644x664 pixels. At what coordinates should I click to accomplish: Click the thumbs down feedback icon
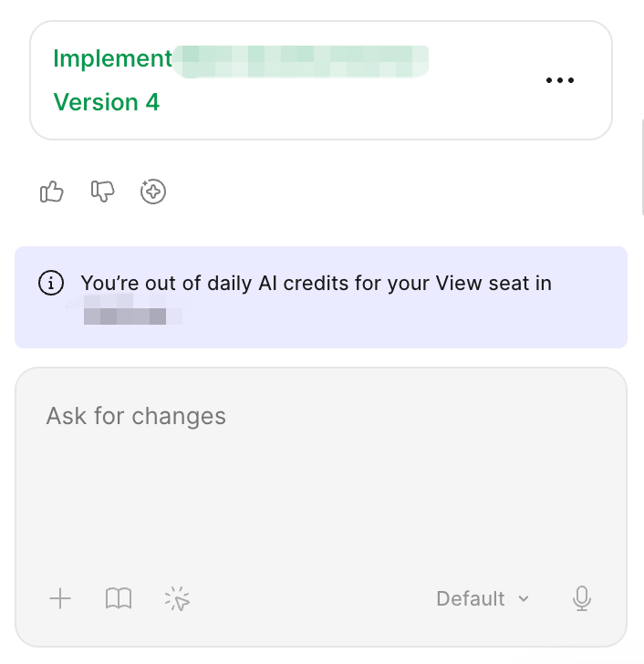coord(102,192)
